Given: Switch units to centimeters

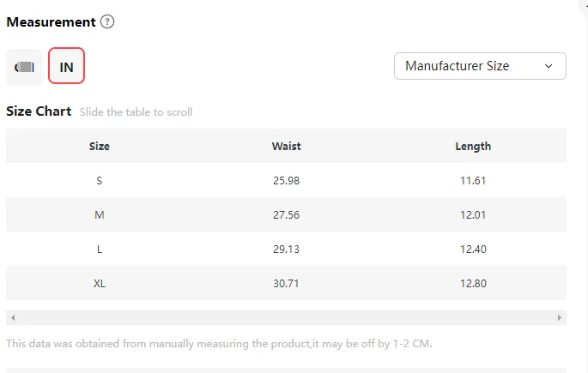Looking at the screenshot, I should [24, 67].
